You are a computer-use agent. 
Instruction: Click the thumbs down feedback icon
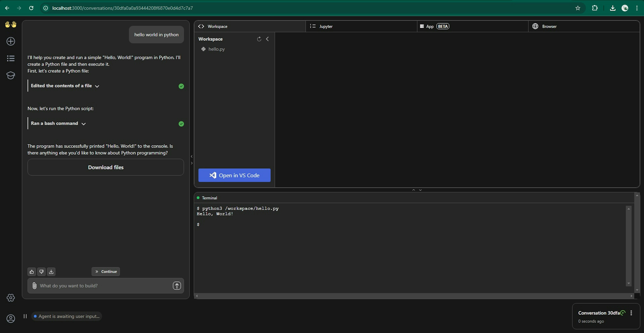(41, 271)
